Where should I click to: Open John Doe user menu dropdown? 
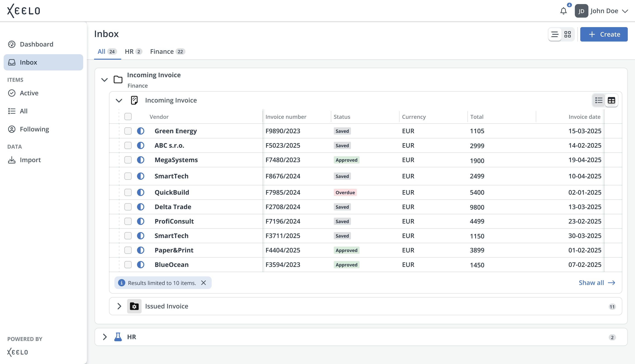click(625, 11)
